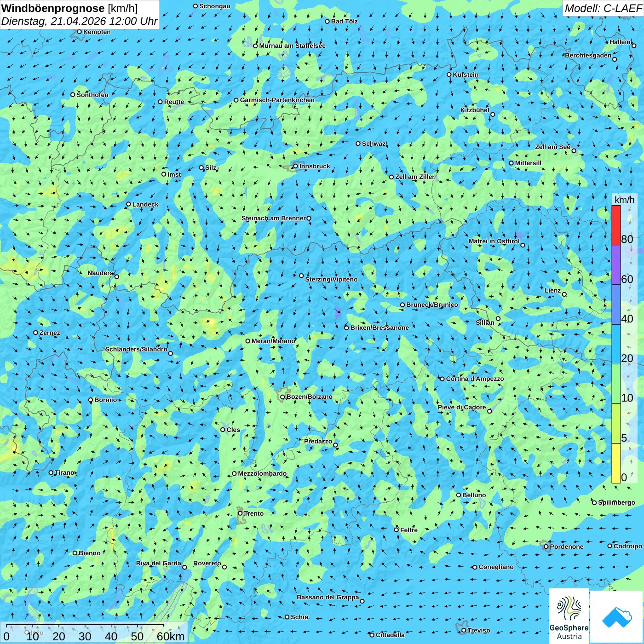
Task: Click the 'Nauders' label
Action: click(100, 273)
